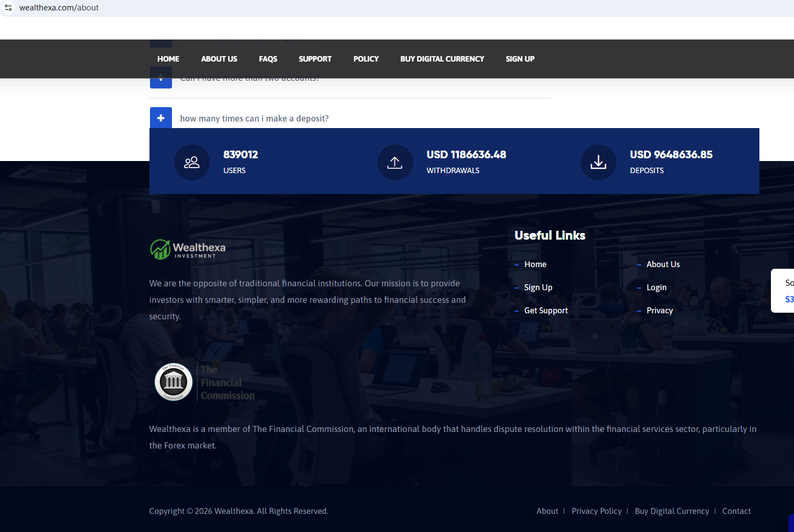Click the Wealthexa Investment logo
Screen dimensions: 794x532
188,249
